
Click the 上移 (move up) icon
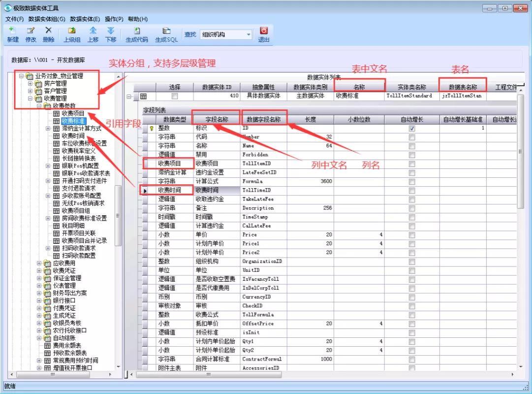pyautogui.click(x=93, y=31)
